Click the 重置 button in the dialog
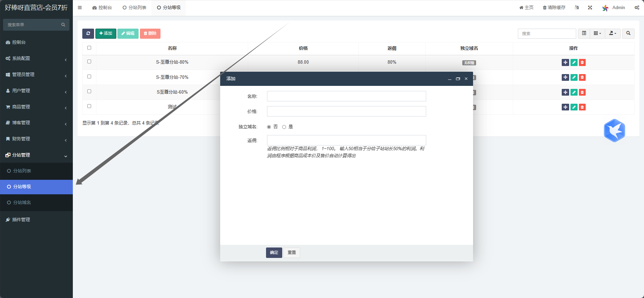The width and height of the screenshot is (644, 298). coord(292,253)
